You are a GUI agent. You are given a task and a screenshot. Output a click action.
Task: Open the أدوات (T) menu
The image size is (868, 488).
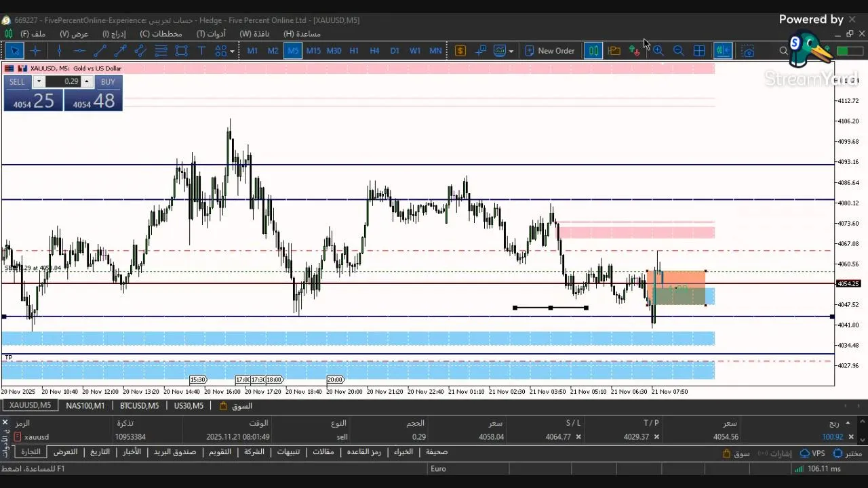coord(211,34)
